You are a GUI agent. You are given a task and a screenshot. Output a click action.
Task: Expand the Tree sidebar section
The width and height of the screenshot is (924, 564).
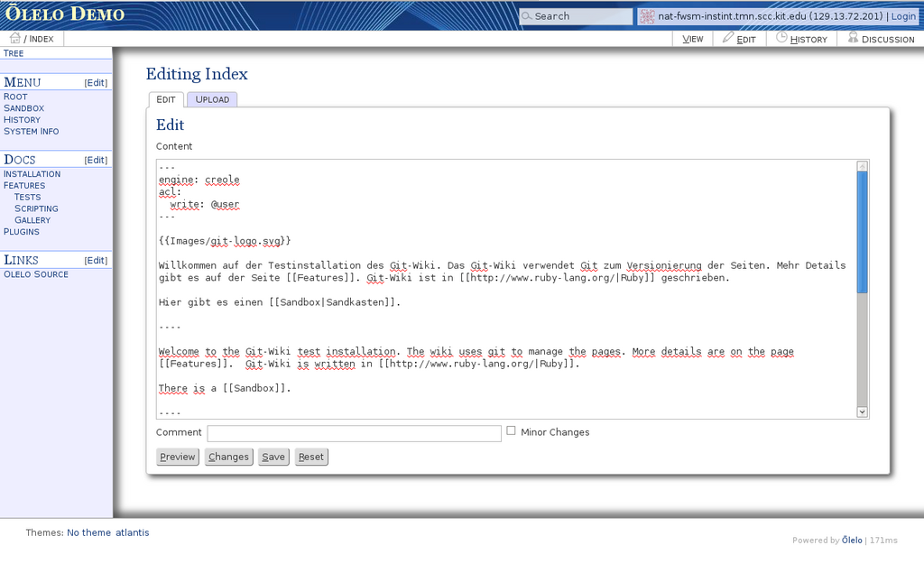[x=14, y=53]
